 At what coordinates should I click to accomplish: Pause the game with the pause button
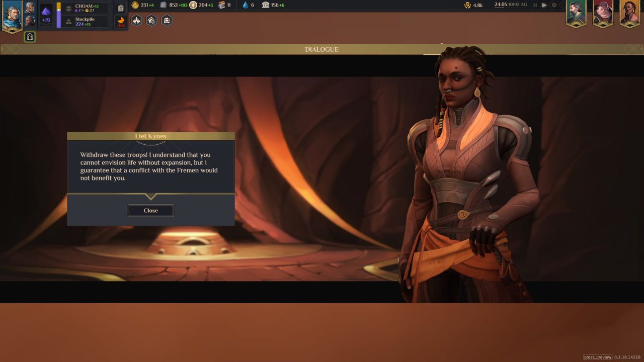coord(535,5)
